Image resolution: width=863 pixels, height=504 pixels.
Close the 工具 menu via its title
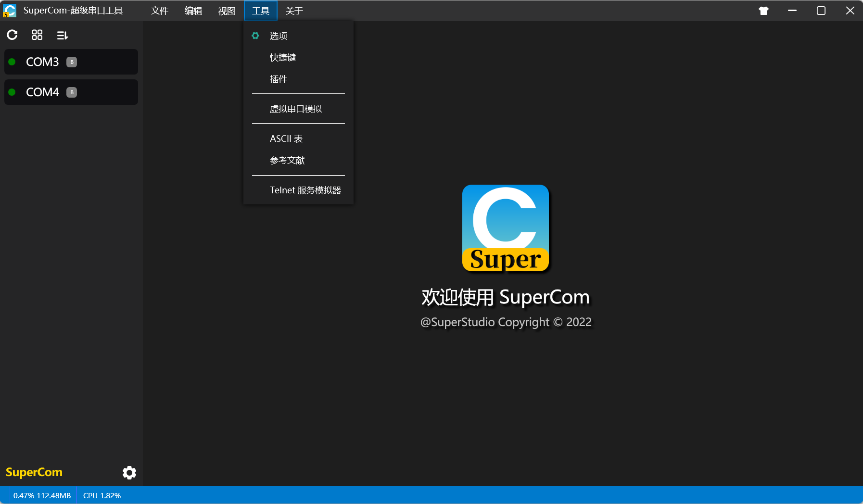click(261, 11)
